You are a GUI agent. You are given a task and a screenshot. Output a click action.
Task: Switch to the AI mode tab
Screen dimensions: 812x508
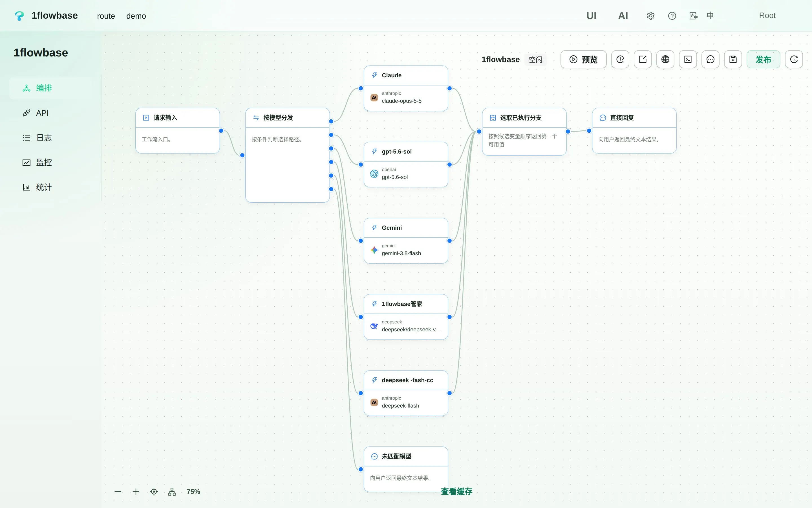tap(623, 16)
